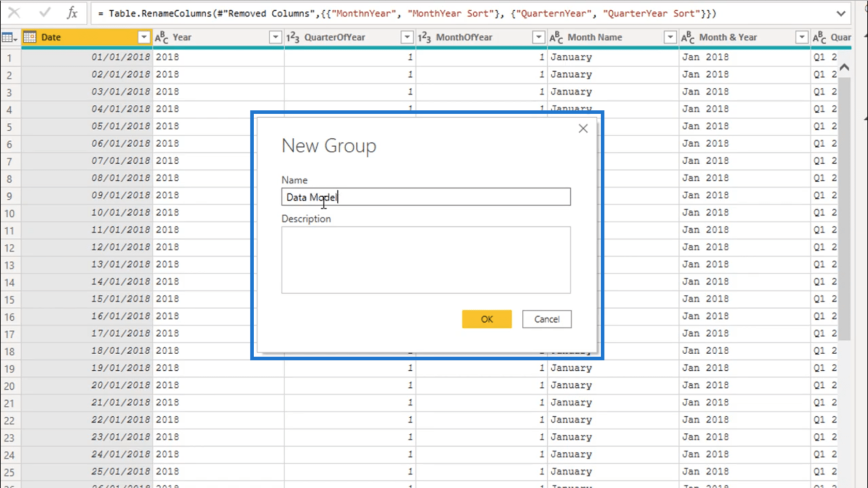
Task: Open the MonthOfYear filter dropdown
Action: (x=538, y=37)
